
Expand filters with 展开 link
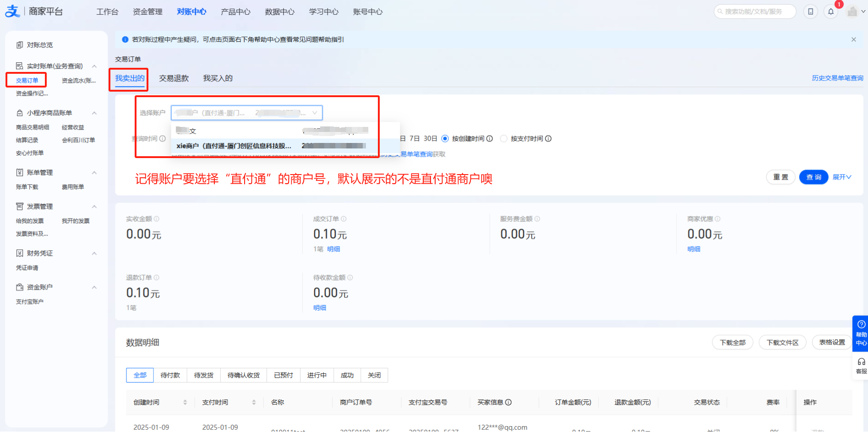(841, 177)
